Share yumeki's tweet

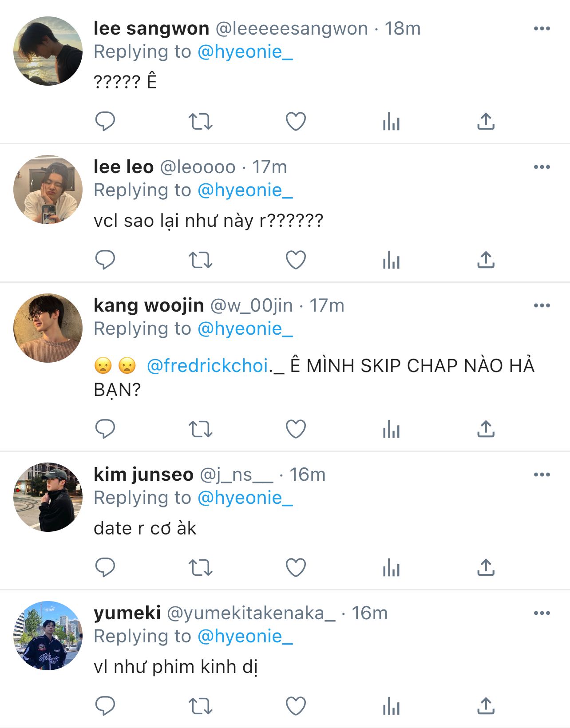point(486,706)
